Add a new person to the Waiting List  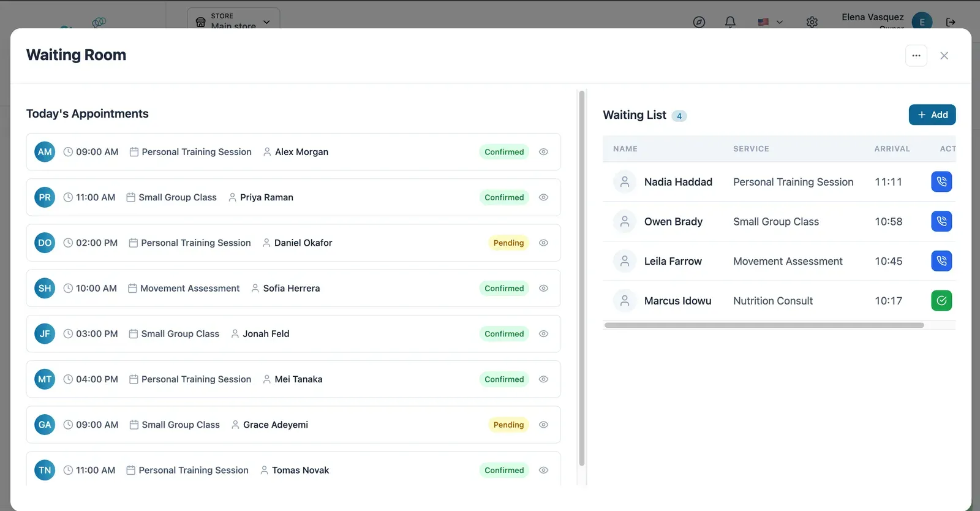932,115
